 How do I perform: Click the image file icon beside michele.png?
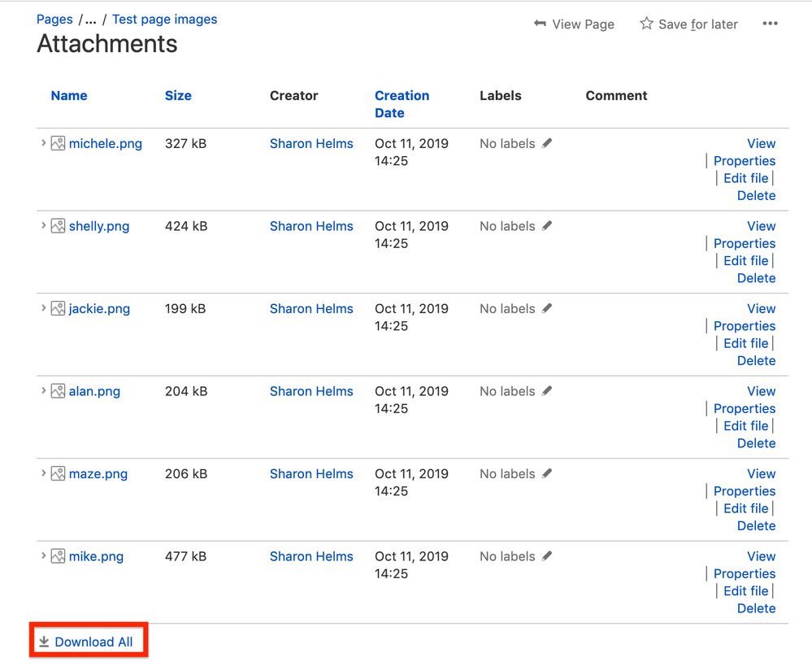point(58,144)
